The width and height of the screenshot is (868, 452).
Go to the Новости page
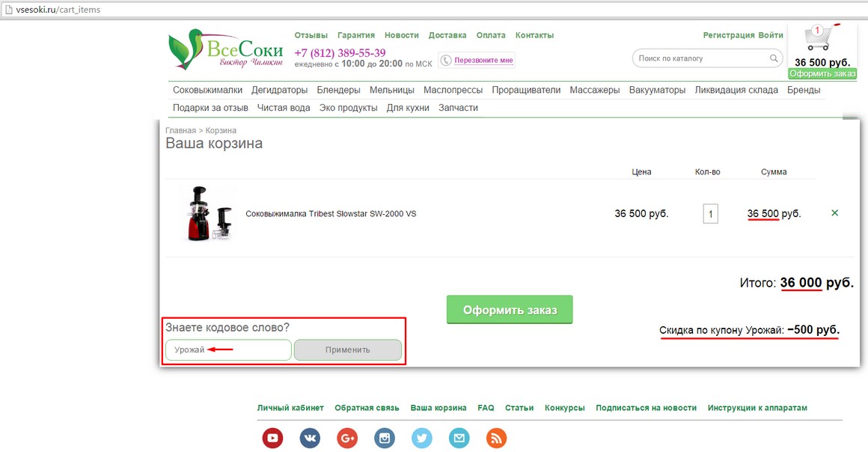(x=402, y=35)
